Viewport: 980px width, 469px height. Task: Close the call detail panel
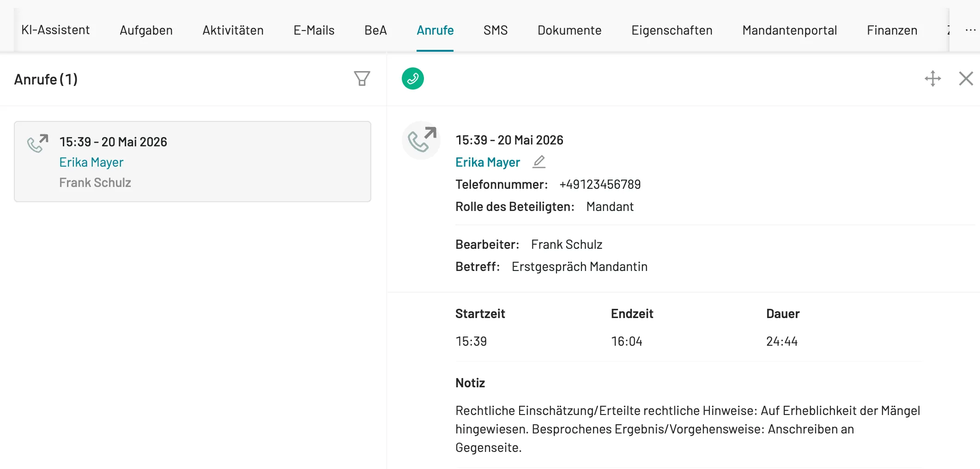click(966, 78)
